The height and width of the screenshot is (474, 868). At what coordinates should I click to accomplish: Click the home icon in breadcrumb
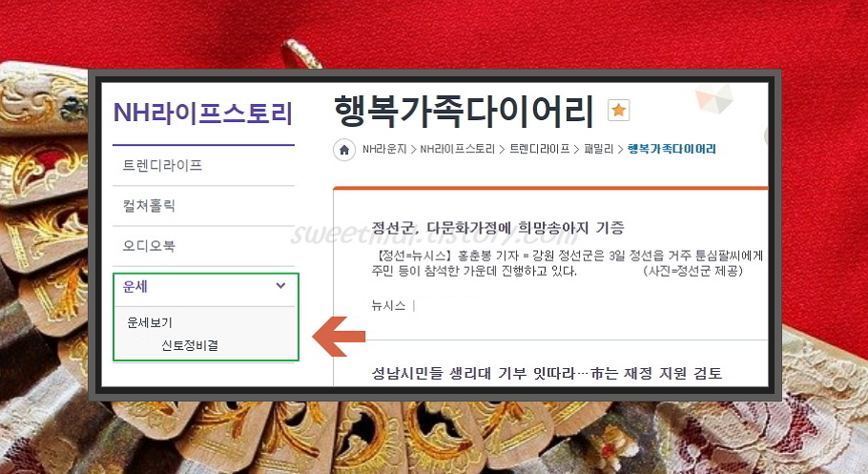343,150
